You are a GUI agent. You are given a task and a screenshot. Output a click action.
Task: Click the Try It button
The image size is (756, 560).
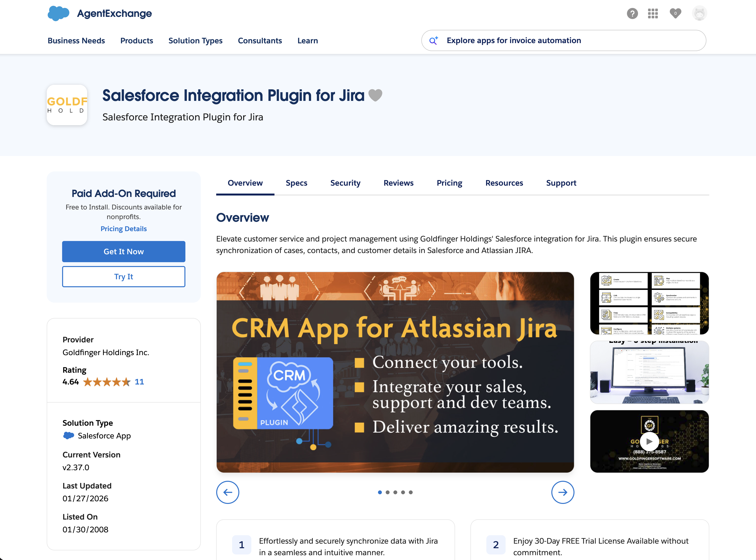pyautogui.click(x=124, y=277)
